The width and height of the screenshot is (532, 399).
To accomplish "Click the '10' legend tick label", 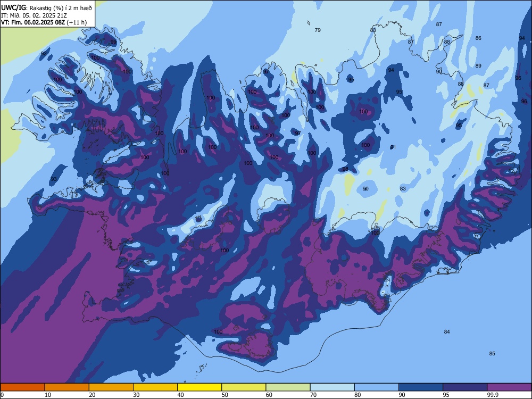I will point(48,395).
